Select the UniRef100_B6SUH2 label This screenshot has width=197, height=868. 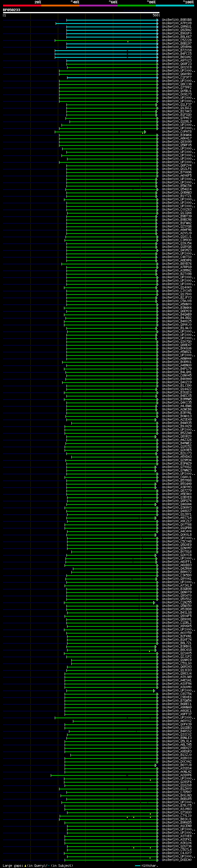click(176, 57)
